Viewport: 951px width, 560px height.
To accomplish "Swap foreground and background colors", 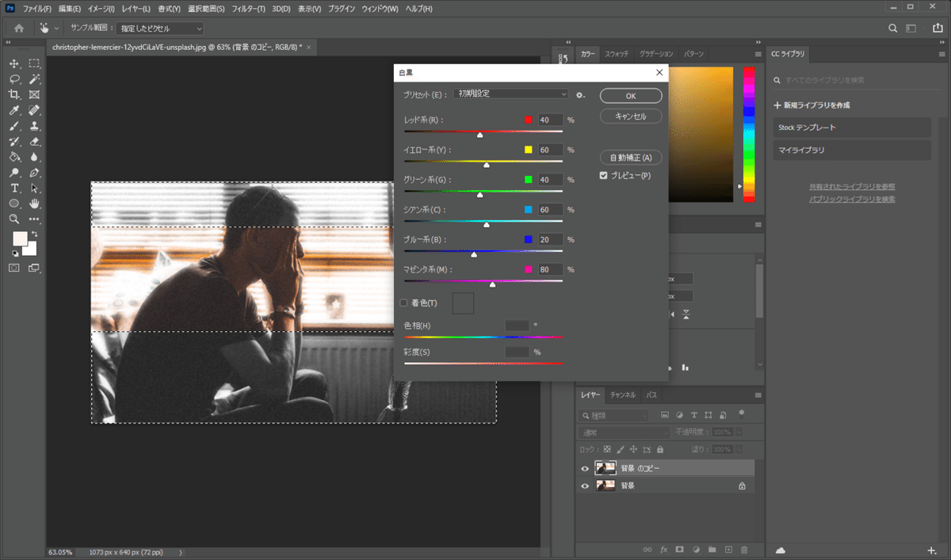I will pyautogui.click(x=34, y=235).
